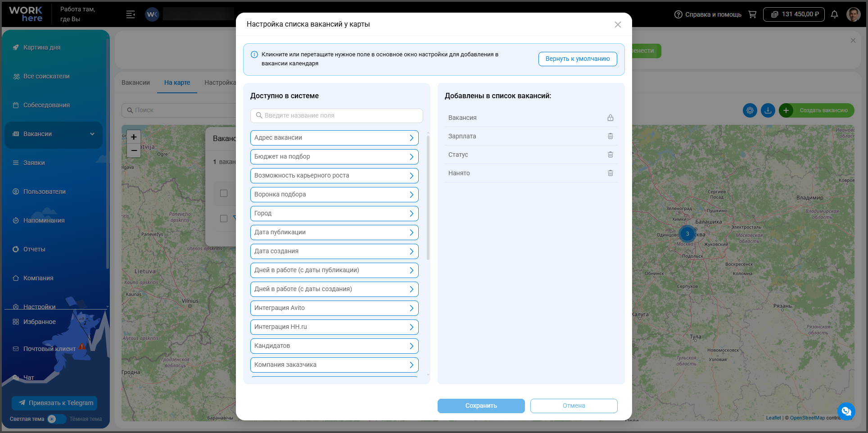Click Привязать к Telegram
The width and height of the screenshot is (868, 433).
[54, 403]
